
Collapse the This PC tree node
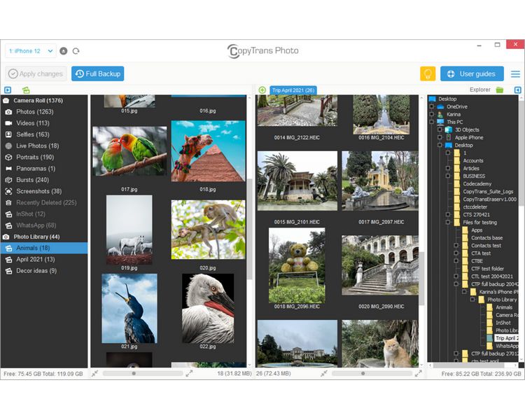[432, 122]
